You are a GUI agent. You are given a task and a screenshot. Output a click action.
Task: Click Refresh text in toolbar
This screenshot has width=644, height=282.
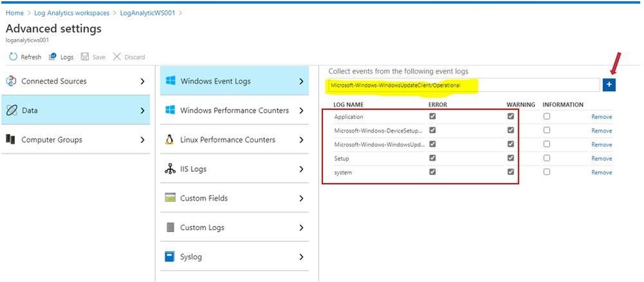click(x=31, y=57)
